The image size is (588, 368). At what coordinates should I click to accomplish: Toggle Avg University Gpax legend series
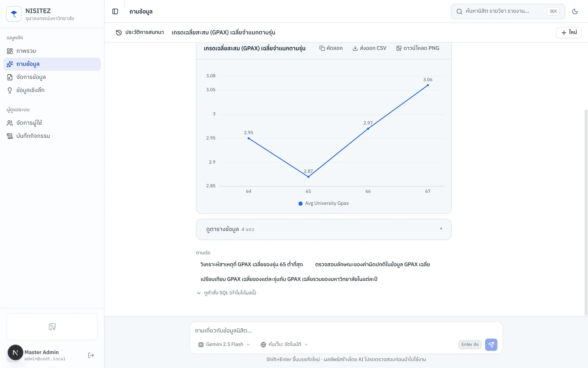[x=324, y=203]
